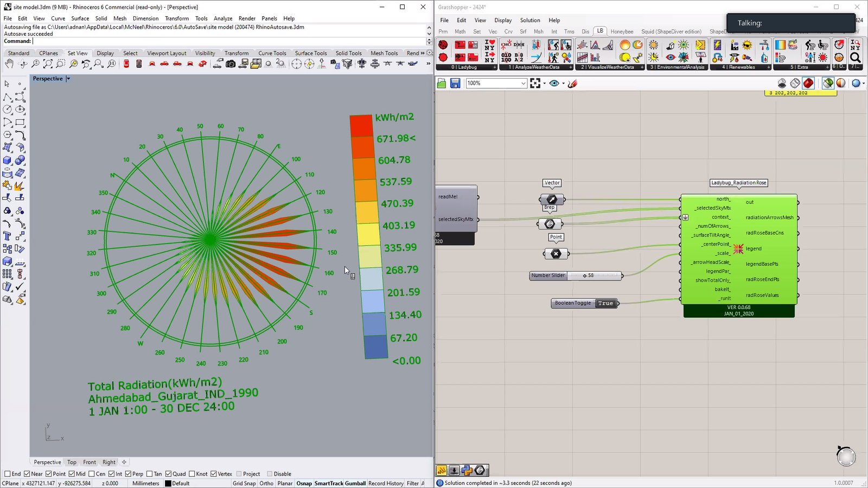Select the Pan view hand tool
Image resolution: width=868 pixels, height=488 pixels.
[9, 64]
